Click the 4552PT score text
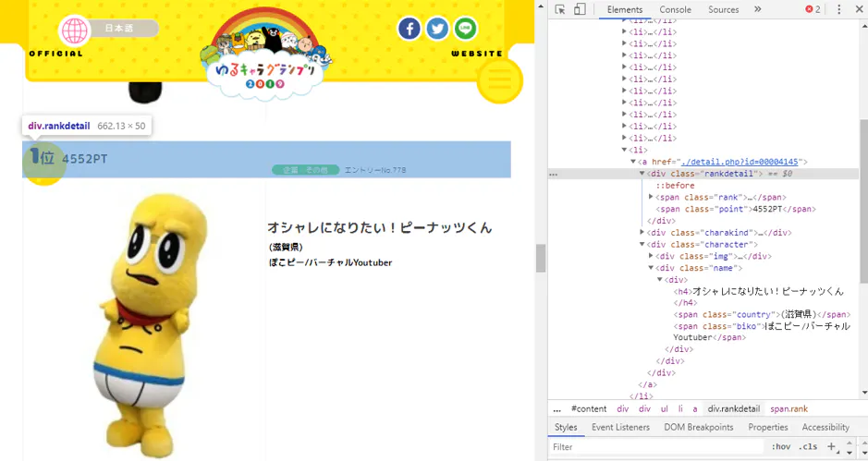The height and width of the screenshot is (461, 868). click(85, 159)
